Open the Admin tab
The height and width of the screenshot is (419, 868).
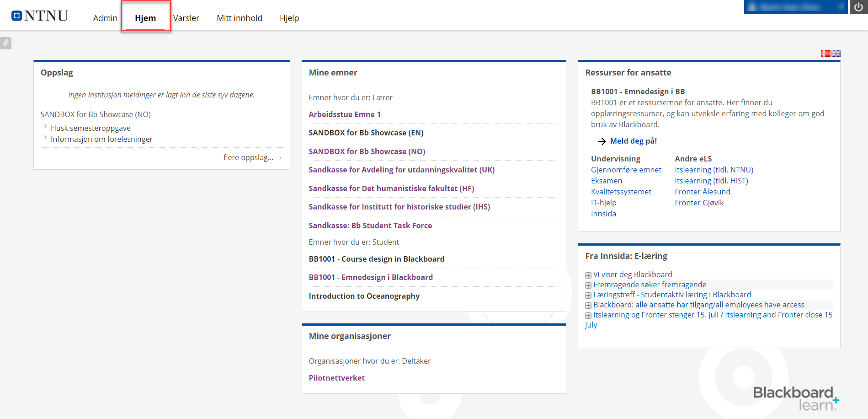(105, 18)
